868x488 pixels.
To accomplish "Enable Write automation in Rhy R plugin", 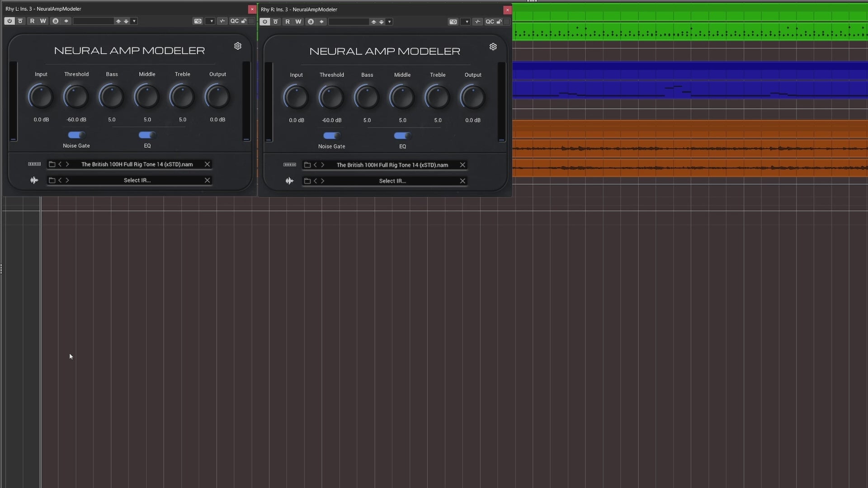I will click(x=298, y=22).
